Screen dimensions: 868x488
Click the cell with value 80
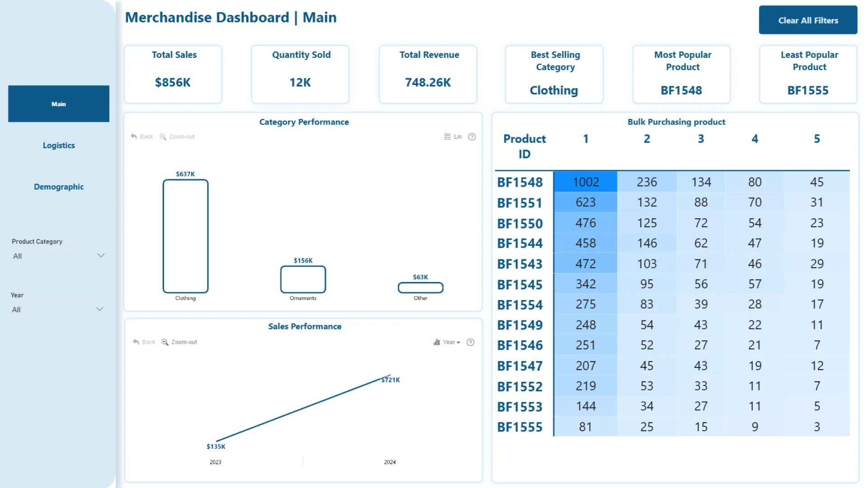point(755,182)
